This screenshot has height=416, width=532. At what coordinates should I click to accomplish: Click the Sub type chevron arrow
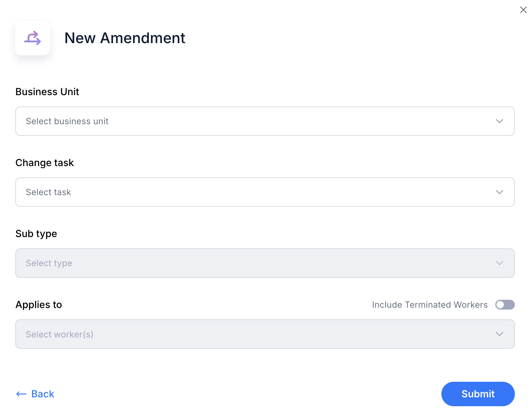coord(499,263)
